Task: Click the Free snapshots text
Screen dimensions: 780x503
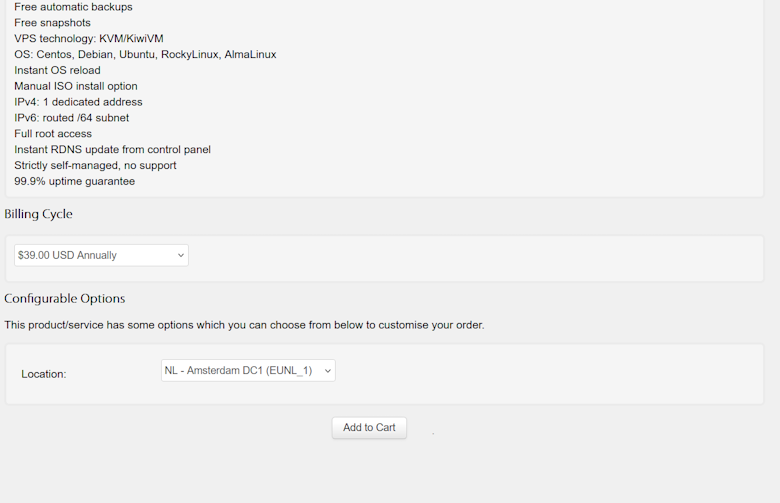Action: [52, 23]
